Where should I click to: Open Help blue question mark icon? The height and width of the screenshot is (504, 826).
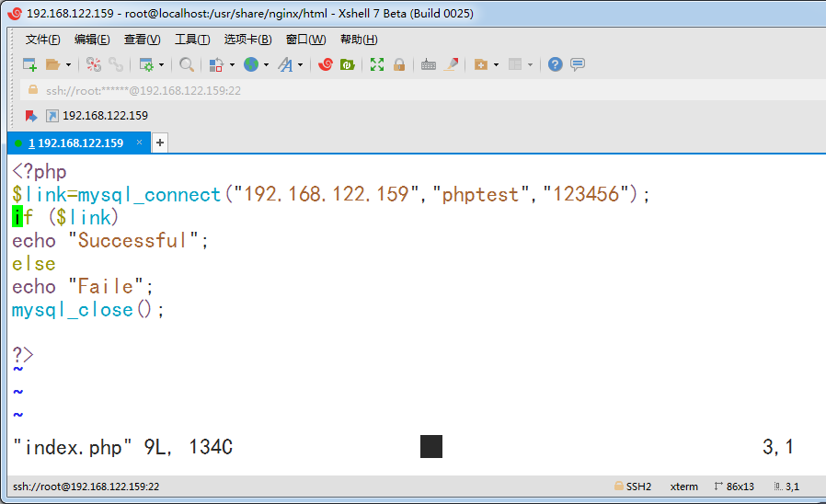556,64
